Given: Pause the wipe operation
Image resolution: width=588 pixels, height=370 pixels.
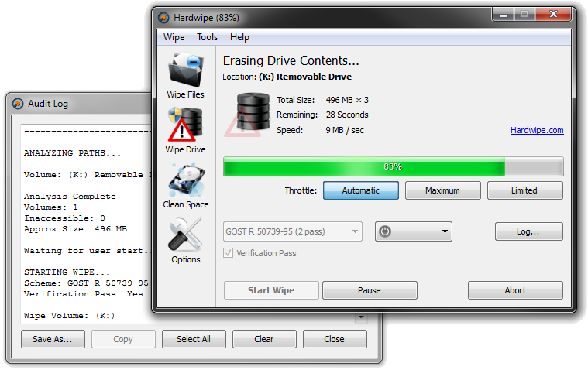Looking at the screenshot, I should click(x=370, y=290).
